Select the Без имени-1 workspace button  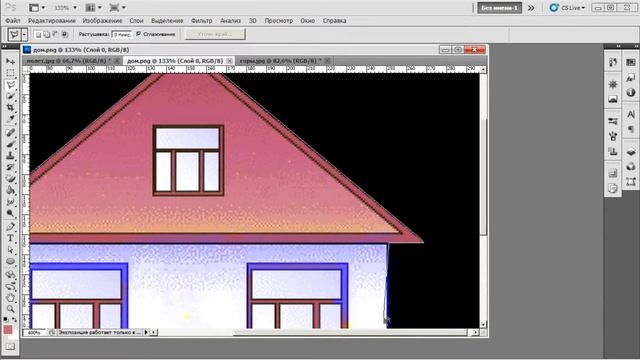coord(500,8)
